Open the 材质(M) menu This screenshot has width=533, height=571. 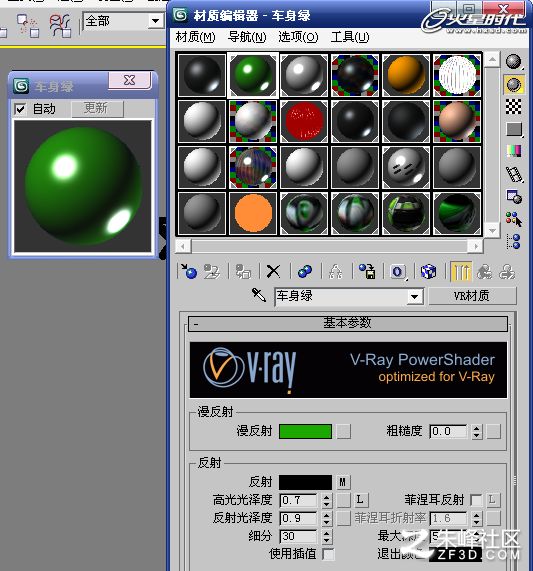[x=195, y=37]
